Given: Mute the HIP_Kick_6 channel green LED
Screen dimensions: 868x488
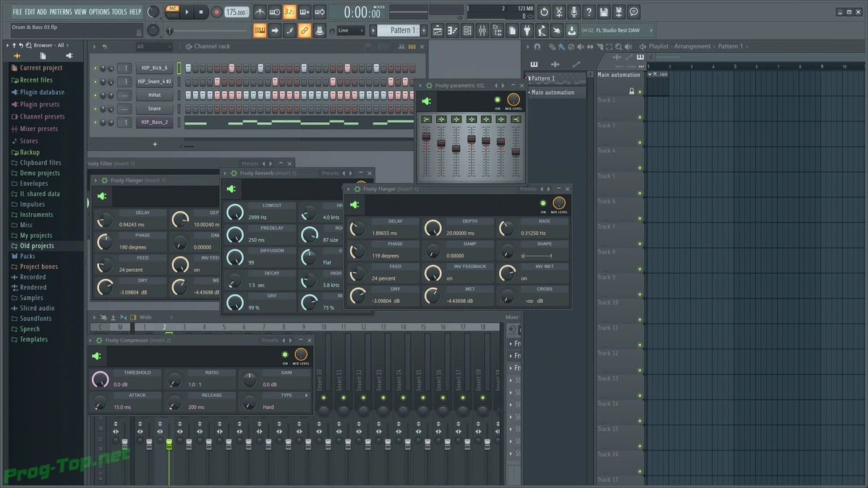Looking at the screenshot, I should coord(95,68).
